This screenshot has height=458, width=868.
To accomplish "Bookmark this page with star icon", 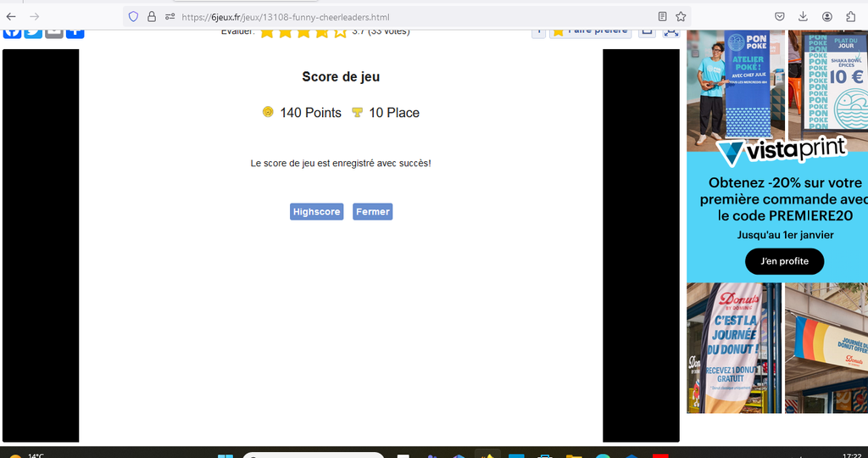I will coord(681,16).
